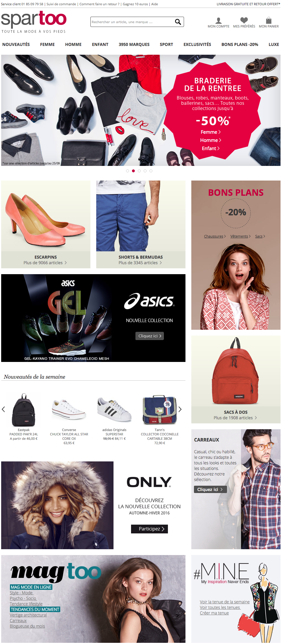Open Mes Préférés heart icon

[x=244, y=20]
